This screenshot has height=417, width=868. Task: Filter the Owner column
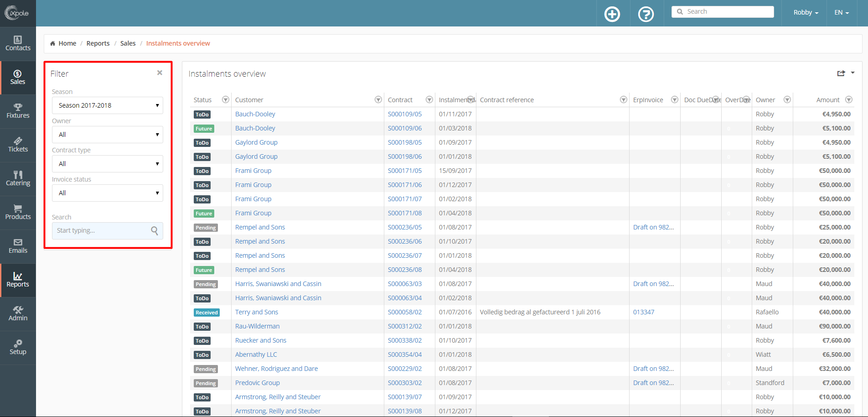click(787, 99)
